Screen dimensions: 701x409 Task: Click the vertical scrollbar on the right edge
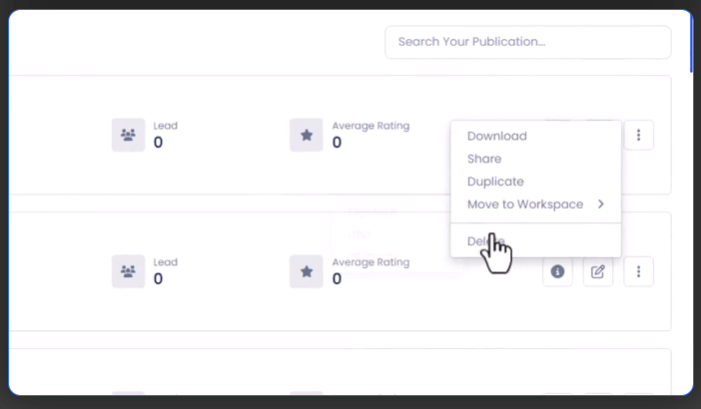pyautogui.click(x=691, y=42)
